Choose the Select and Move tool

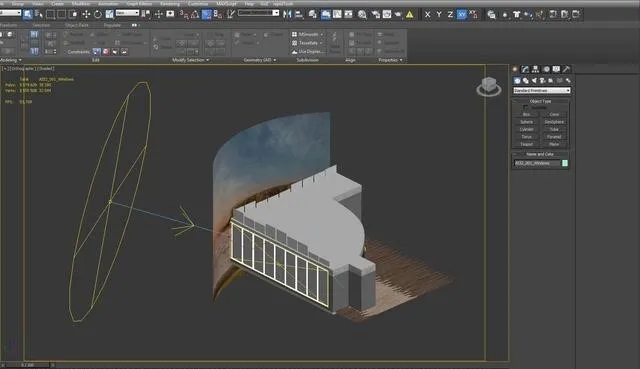86,14
